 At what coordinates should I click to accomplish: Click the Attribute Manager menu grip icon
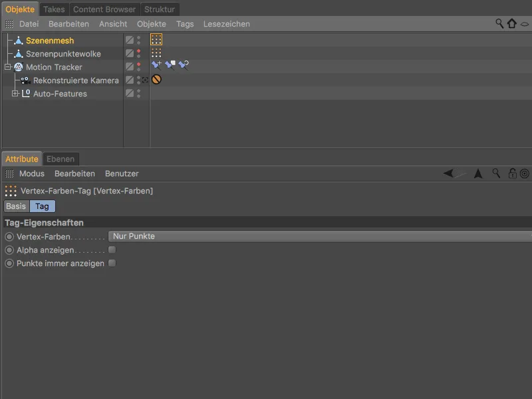pos(9,174)
